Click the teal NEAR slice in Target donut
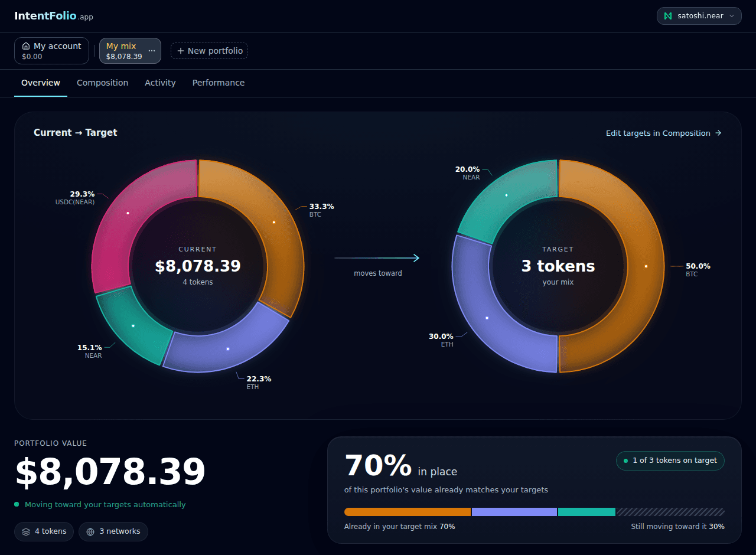Image resolution: width=756 pixels, height=555 pixels. tap(506, 195)
